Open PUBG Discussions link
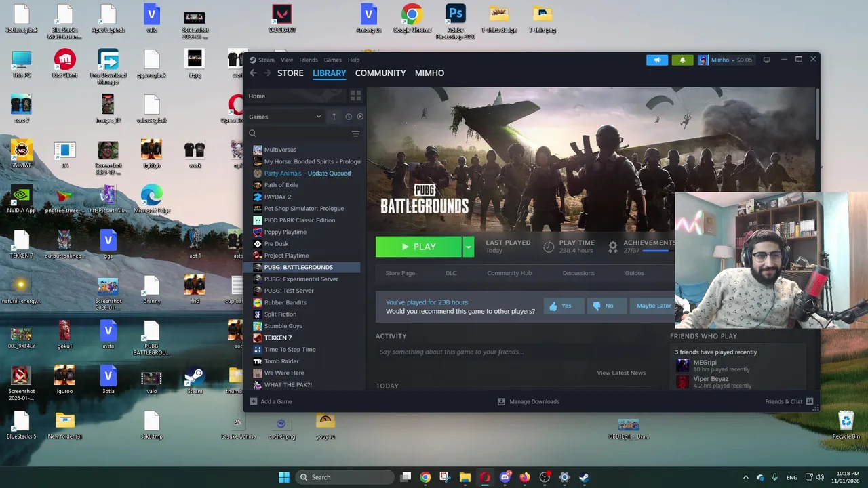Image resolution: width=868 pixels, height=488 pixels. [x=578, y=273]
